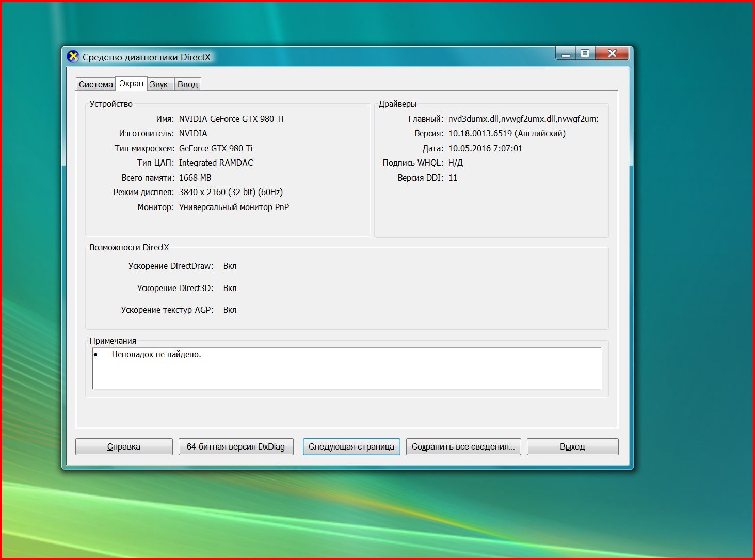Minimize the DirectX diagnostic window
This screenshot has width=755, height=560.
click(566, 54)
